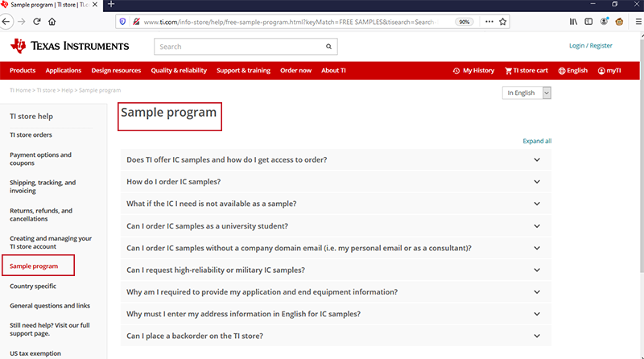Expand application and end equipment question
The height and width of the screenshot is (359, 644).
(336, 292)
